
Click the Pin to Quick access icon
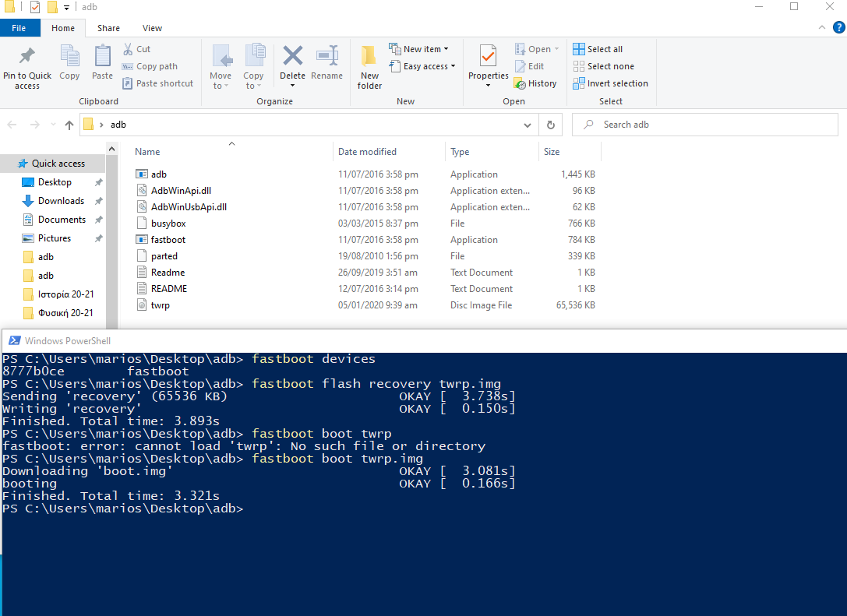(26, 58)
